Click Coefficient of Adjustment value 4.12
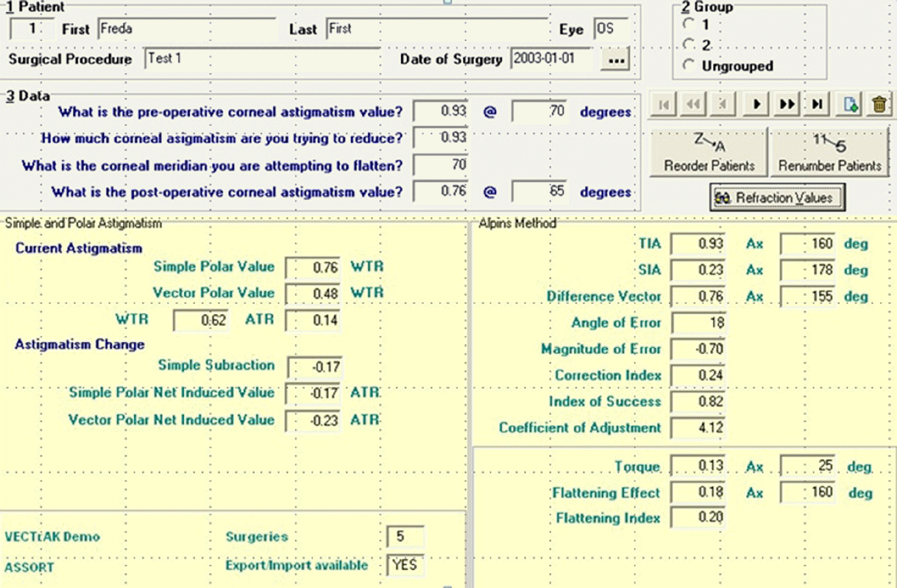The height and width of the screenshot is (588, 897). tap(699, 427)
